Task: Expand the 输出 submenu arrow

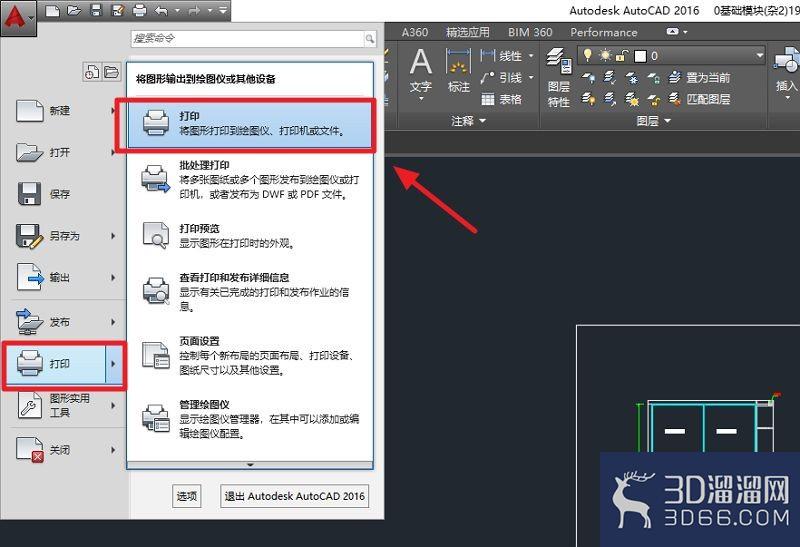Action: tap(113, 278)
